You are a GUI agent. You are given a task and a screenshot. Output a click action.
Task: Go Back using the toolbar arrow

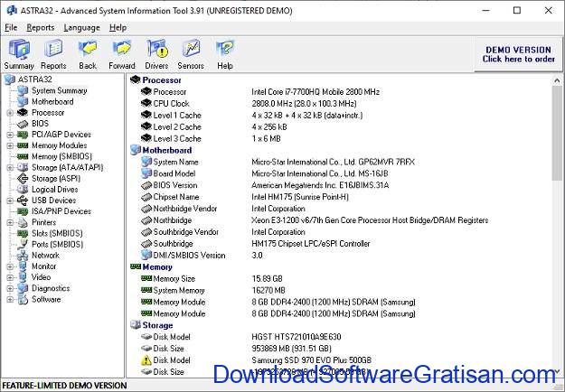(x=88, y=54)
